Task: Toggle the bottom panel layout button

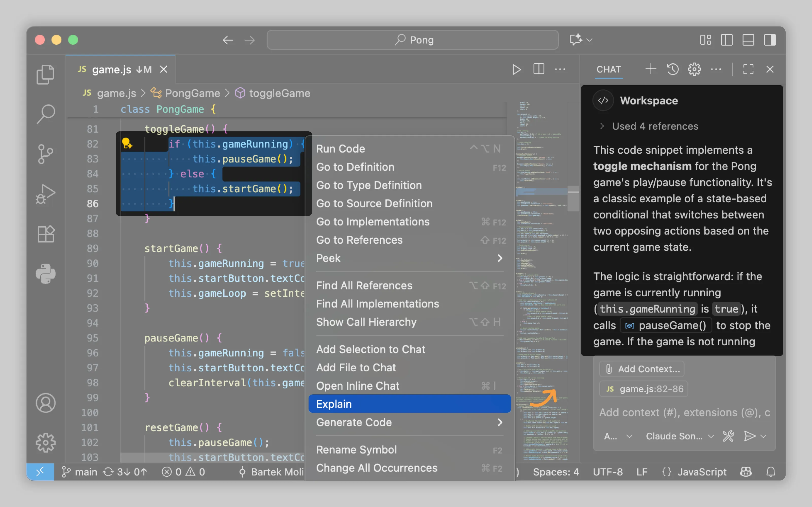Action: [x=748, y=40]
